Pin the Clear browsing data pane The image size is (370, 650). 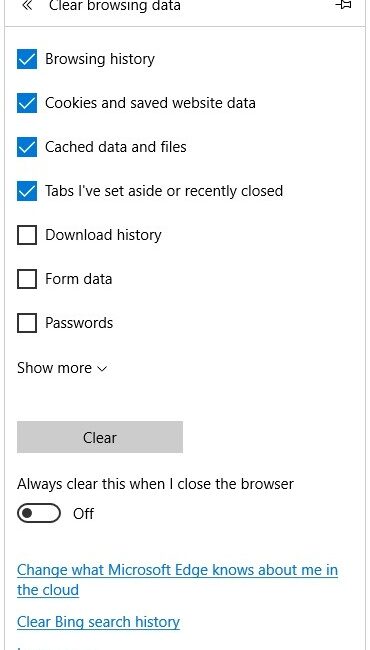[344, 5]
